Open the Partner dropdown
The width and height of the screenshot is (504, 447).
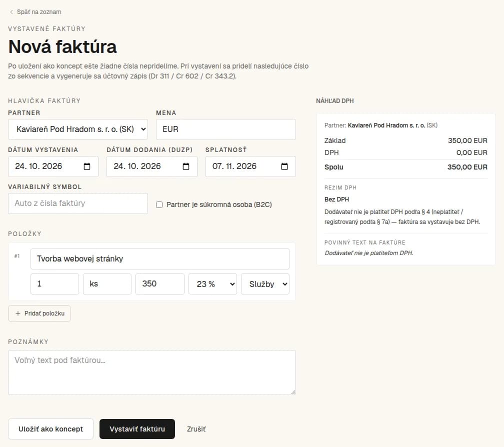pyautogui.click(x=78, y=129)
